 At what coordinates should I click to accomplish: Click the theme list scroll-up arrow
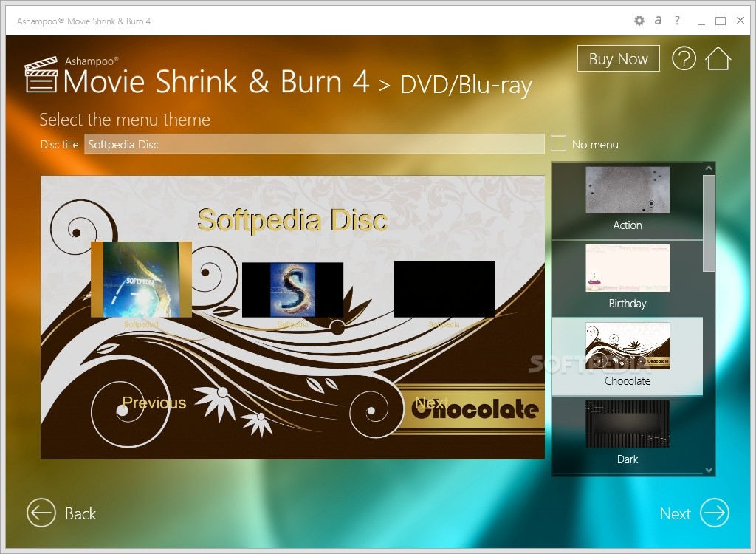point(709,168)
